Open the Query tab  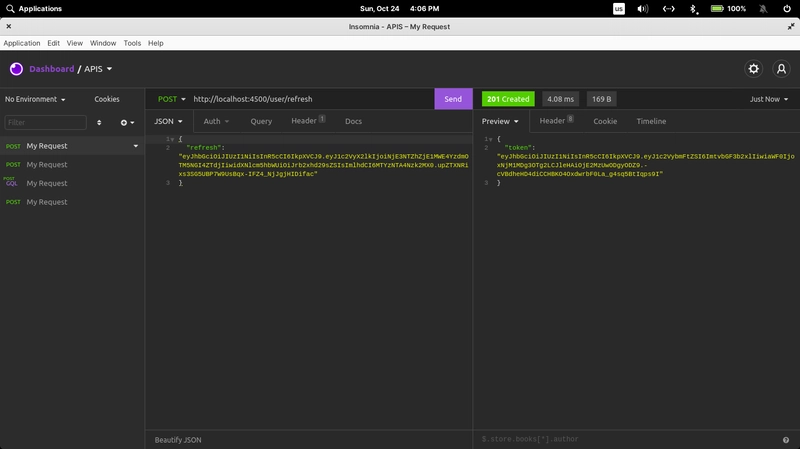point(261,121)
